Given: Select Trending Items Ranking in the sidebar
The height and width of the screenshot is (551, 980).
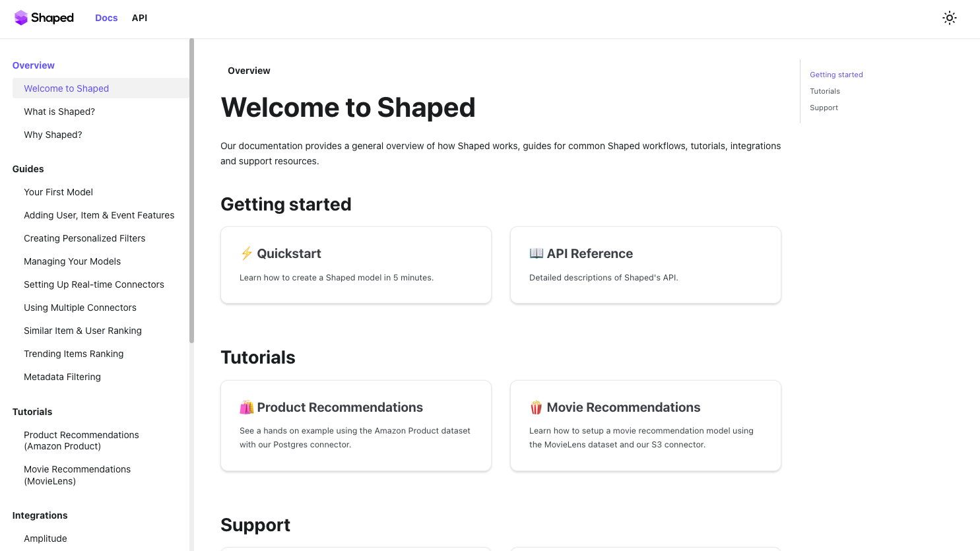Looking at the screenshot, I should [x=74, y=354].
